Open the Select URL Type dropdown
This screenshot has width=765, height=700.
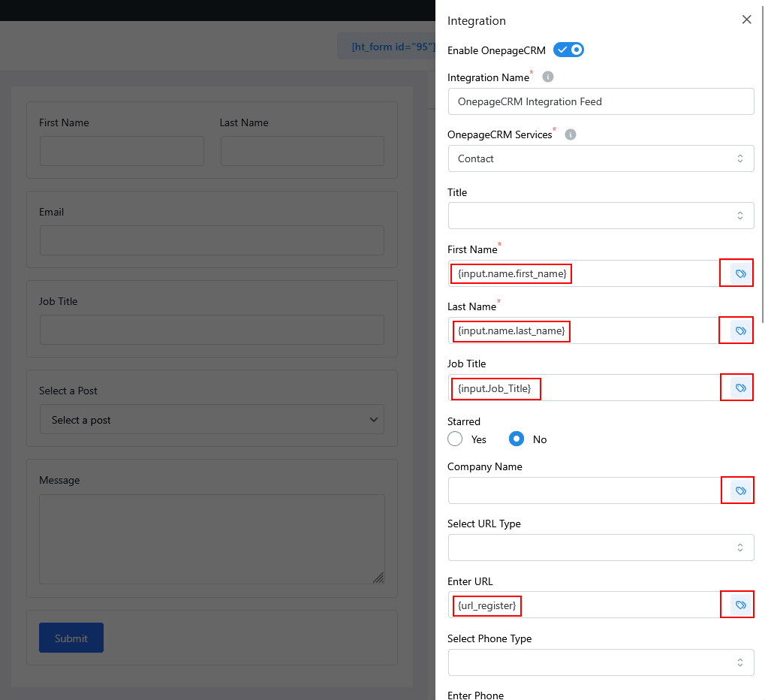(x=601, y=548)
